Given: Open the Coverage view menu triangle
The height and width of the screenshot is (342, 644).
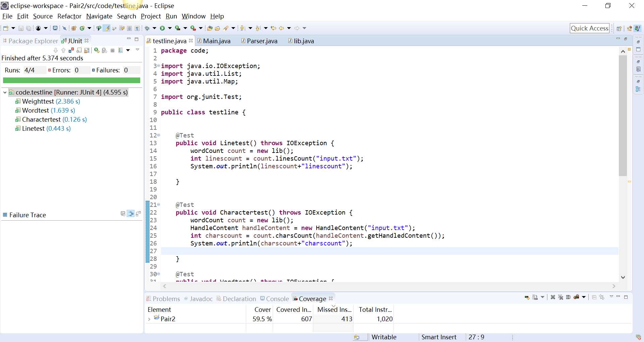Looking at the screenshot, I should click(611, 296).
